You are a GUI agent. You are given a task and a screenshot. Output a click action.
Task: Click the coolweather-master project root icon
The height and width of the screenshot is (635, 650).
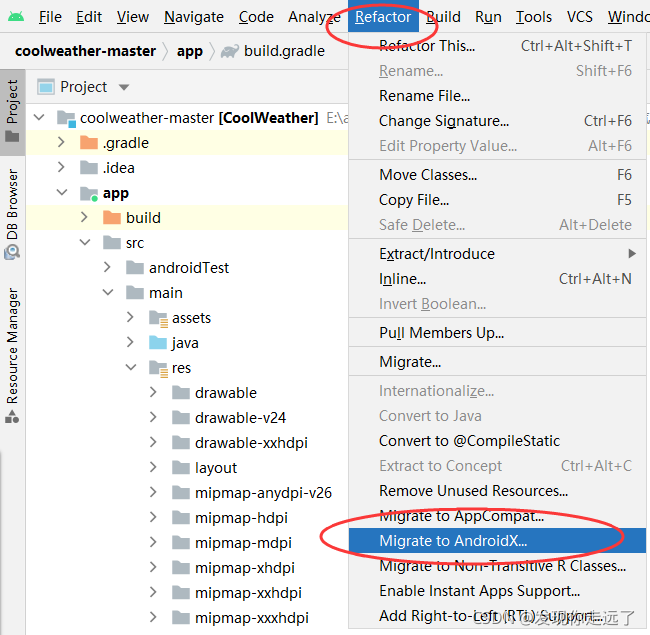pos(66,119)
